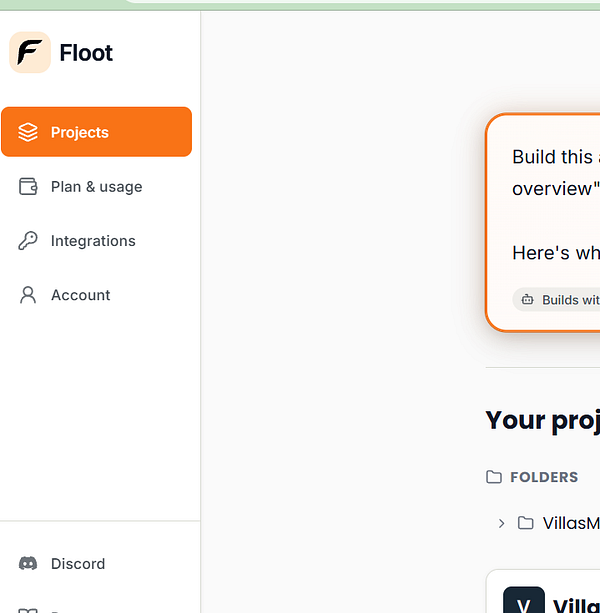The image size is (600, 613).
Task: Click the Floot logo icon
Action: coord(30,52)
